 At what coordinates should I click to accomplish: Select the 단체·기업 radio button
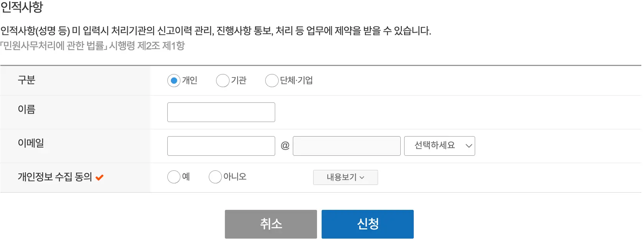coord(272,81)
